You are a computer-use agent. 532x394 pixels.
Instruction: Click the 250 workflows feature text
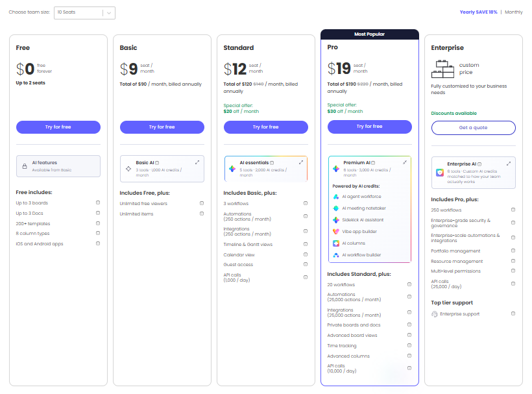[446, 210]
